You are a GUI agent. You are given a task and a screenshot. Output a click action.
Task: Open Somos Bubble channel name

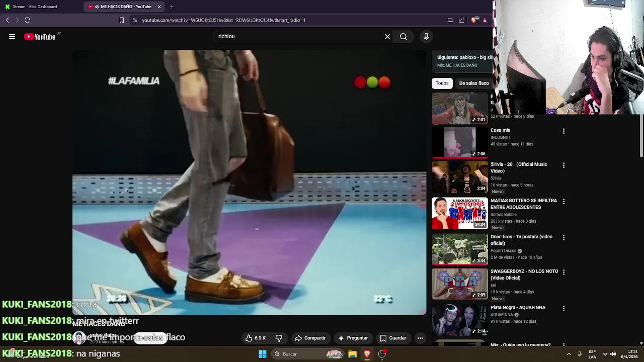pyautogui.click(x=504, y=215)
